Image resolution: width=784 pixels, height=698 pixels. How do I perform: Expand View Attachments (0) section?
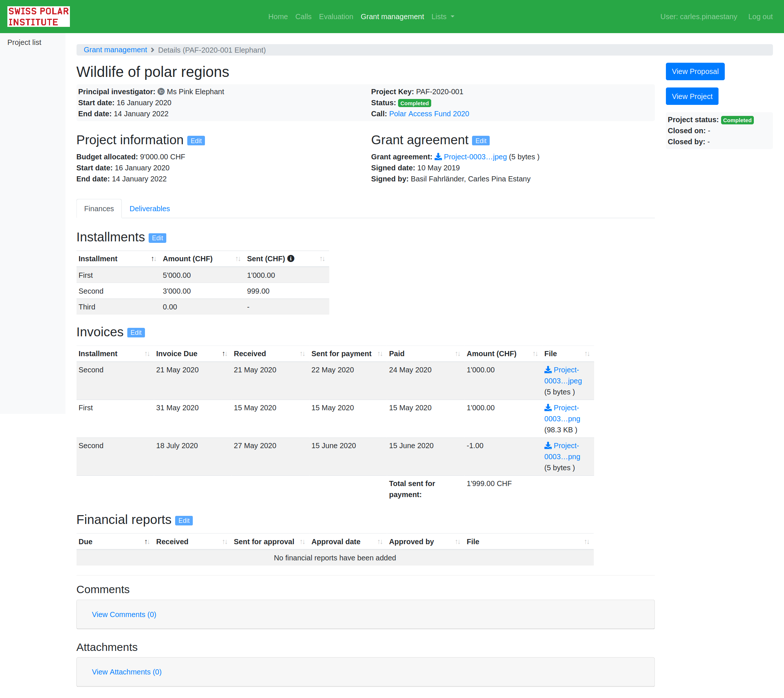[127, 672]
